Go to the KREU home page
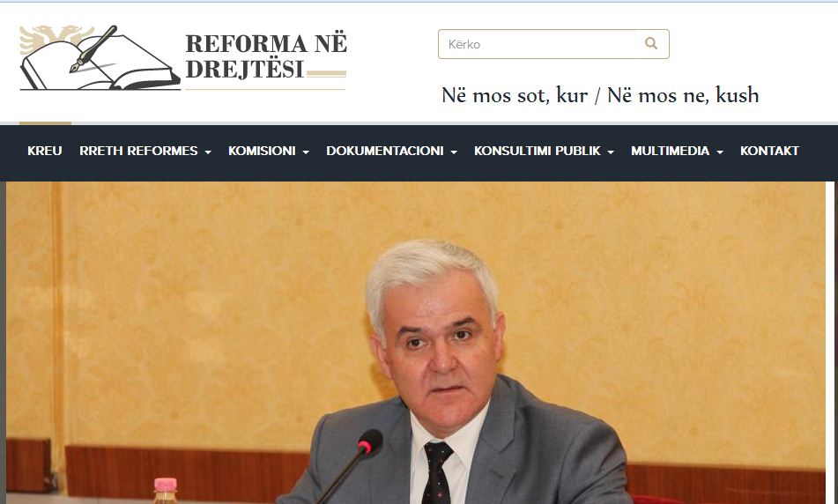This screenshot has height=504, width=838. click(45, 151)
